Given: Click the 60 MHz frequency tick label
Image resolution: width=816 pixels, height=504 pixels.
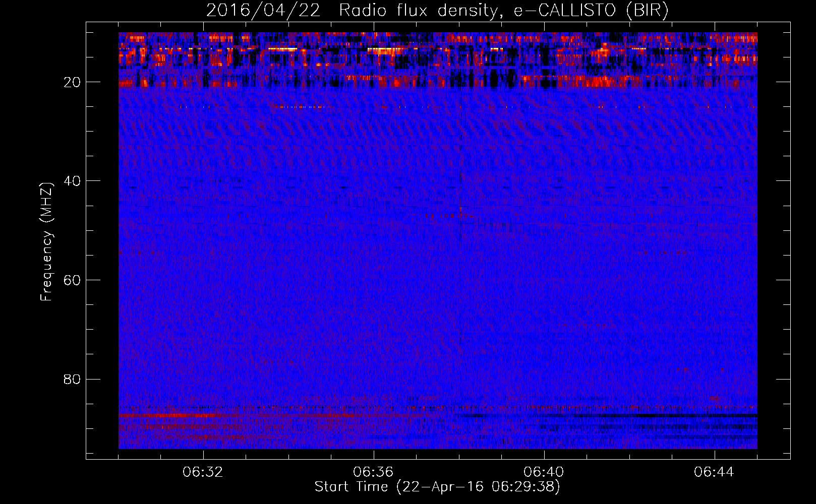Looking at the screenshot, I should click(73, 280).
